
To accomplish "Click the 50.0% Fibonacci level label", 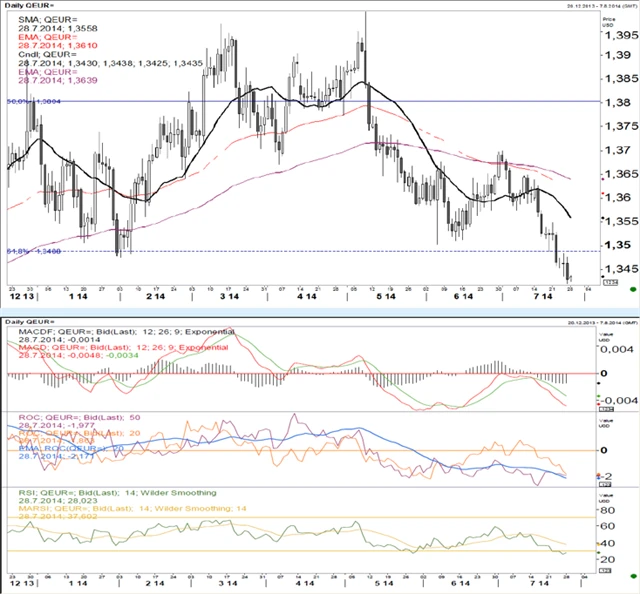I will (x=29, y=102).
